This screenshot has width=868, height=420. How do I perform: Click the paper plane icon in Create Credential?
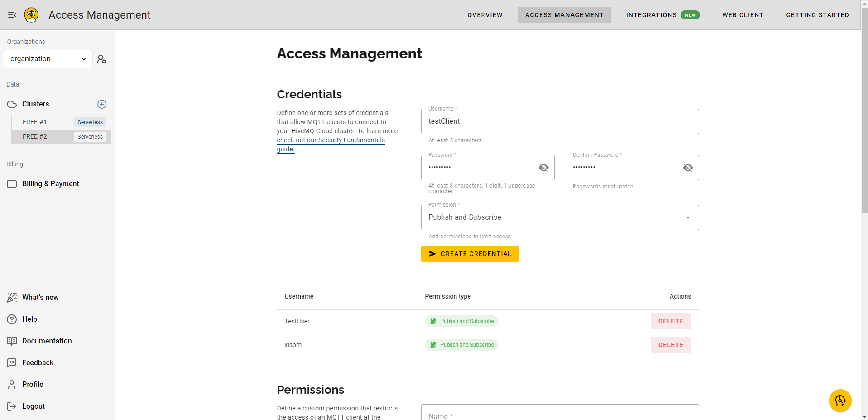pos(432,254)
